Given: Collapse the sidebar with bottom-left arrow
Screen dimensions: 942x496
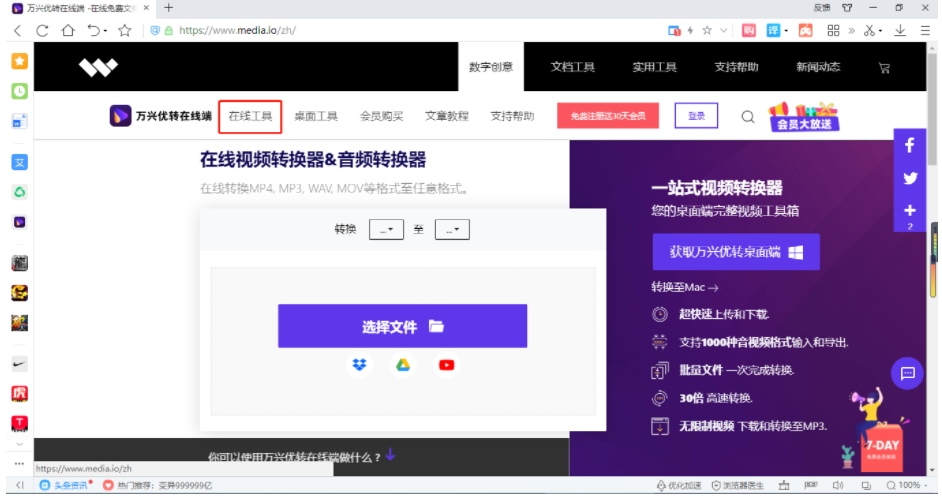Looking at the screenshot, I should (20, 485).
